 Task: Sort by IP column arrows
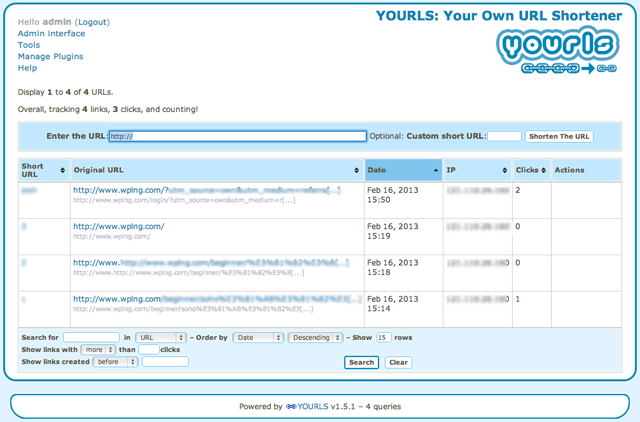[504, 170]
